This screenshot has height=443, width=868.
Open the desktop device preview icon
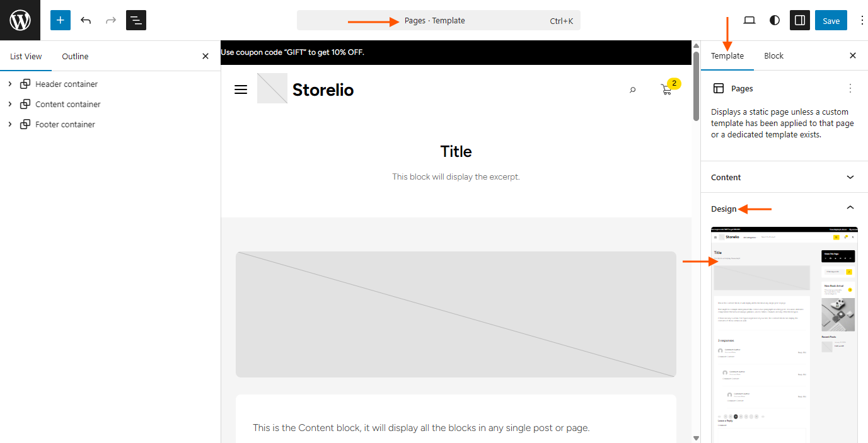pyautogui.click(x=749, y=20)
